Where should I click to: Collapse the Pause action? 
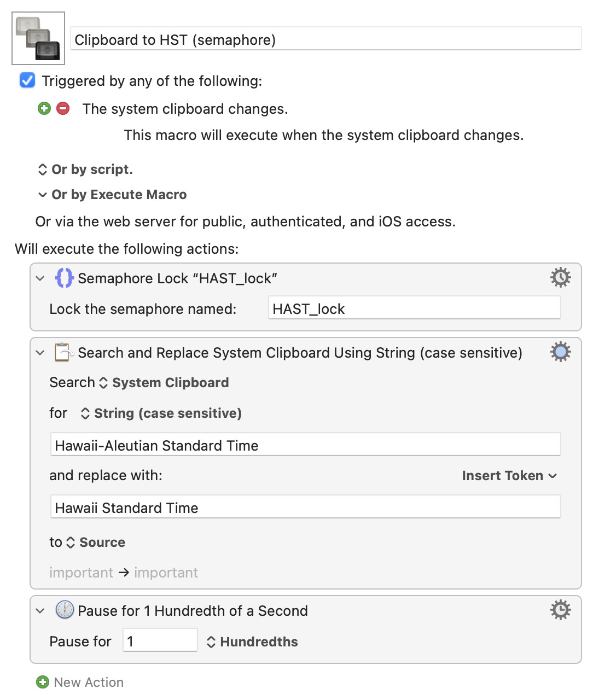click(x=40, y=611)
